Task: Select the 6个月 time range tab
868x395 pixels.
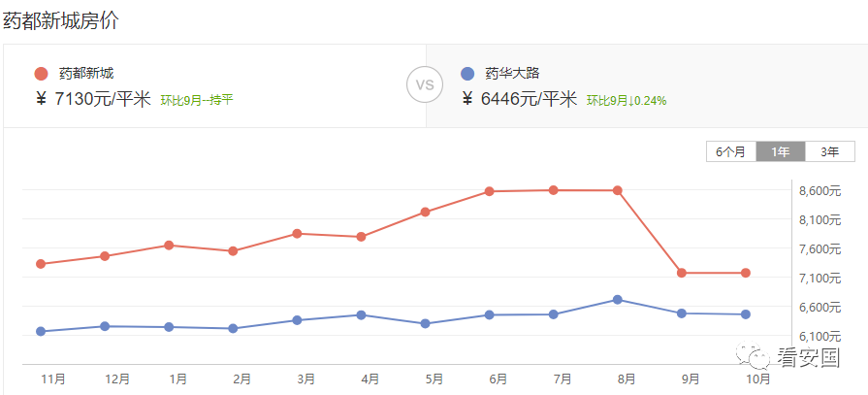Action: pyautogui.click(x=730, y=151)
